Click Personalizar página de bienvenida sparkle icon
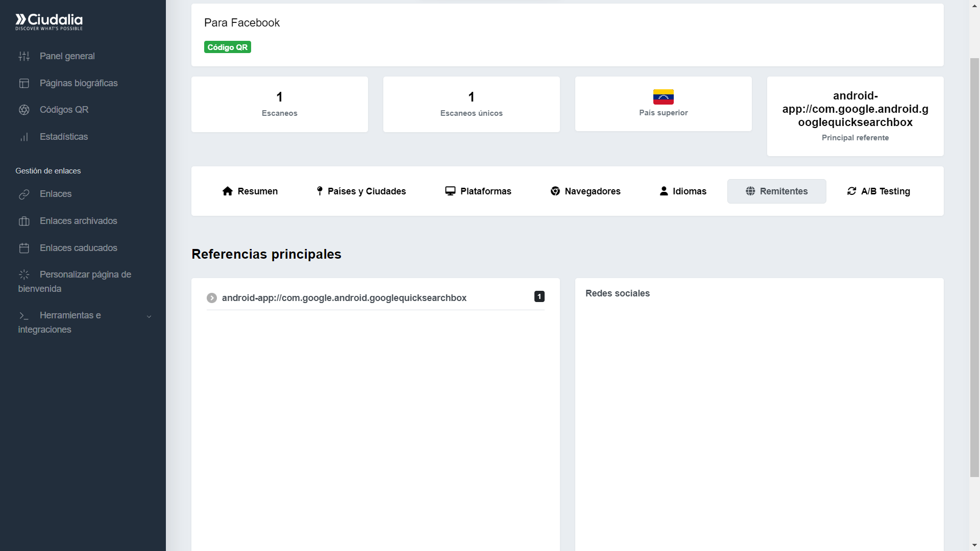The image size is (980, 551). [24, 274]
